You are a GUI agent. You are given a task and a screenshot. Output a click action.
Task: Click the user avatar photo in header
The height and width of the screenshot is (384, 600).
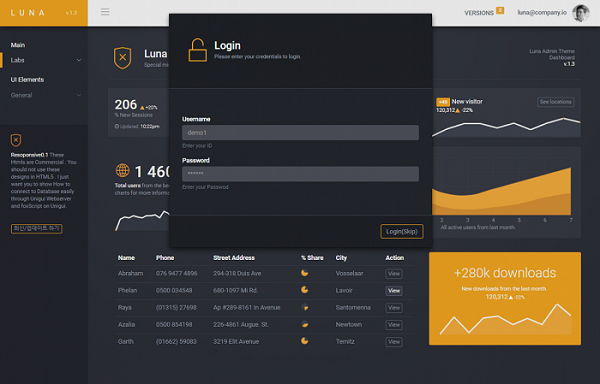[580, 13]
